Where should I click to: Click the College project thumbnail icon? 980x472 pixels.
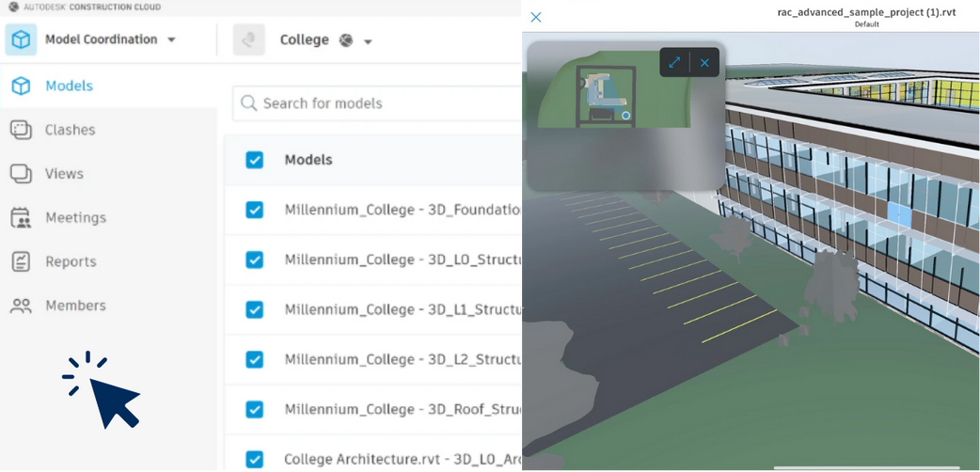(248, 40)
